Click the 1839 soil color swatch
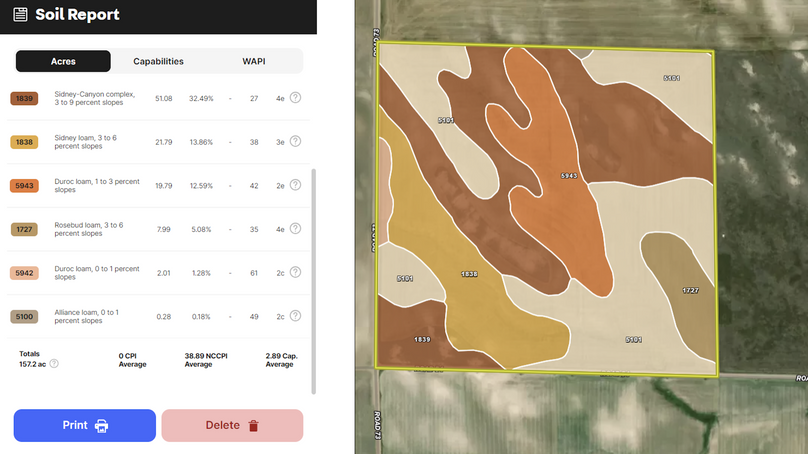The height and width of the screenshot is (454, 808). point(24,99)
